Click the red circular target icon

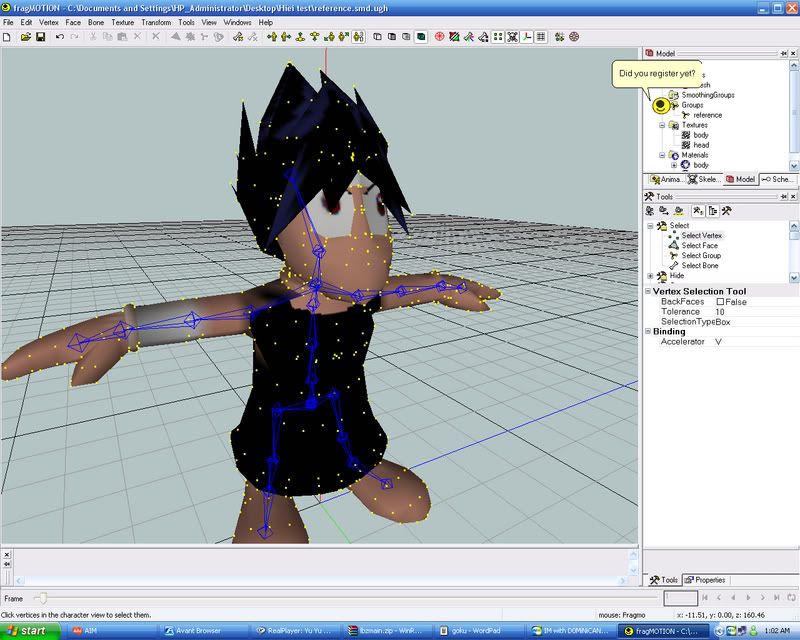tap(439, 37)
